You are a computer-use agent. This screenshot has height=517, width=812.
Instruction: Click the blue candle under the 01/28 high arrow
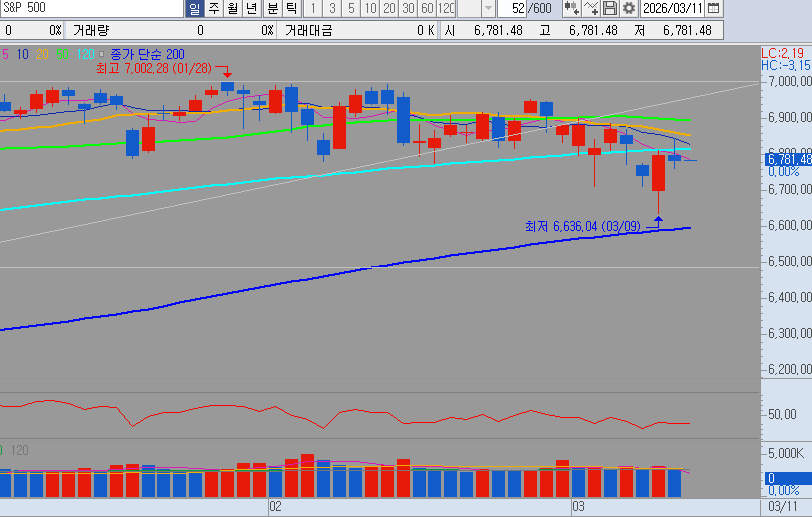point(227,87)
